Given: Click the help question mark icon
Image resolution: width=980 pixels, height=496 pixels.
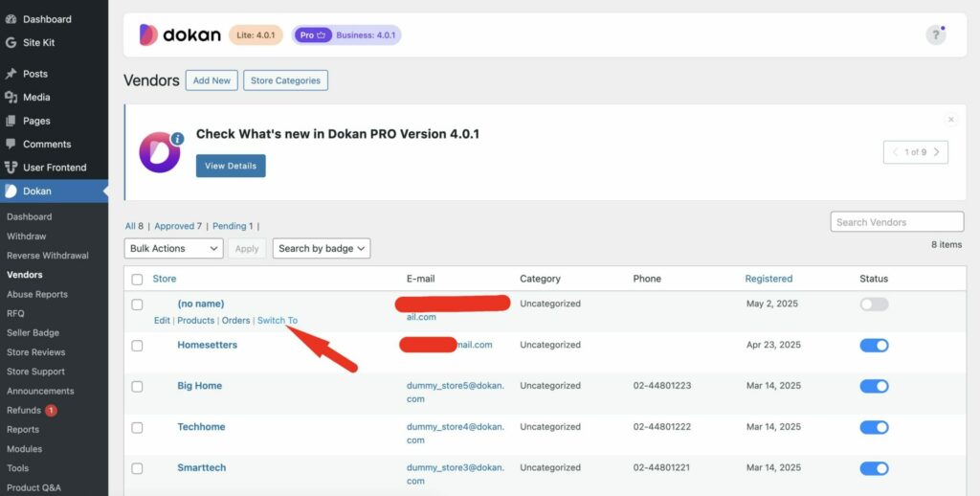Looking at the screenshot, I should point(935,35).
